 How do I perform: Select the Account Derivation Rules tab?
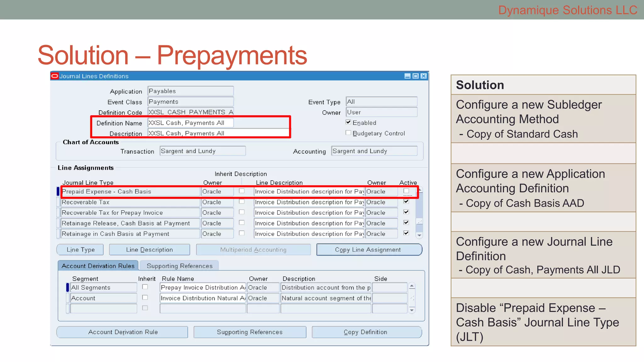(98, 266)
